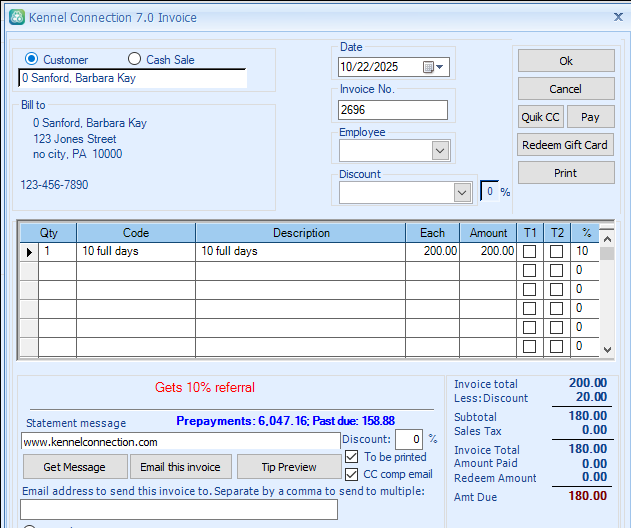This screenshot has height=528, width=631.
Task: Open the Date dropdown arrow
Action: (441, 68)
